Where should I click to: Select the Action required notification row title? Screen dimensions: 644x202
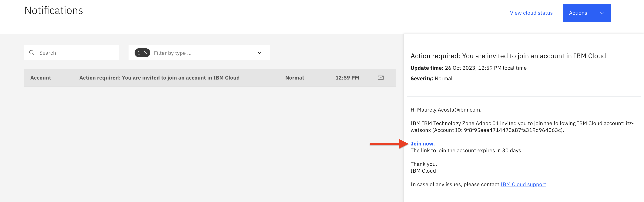point(159,78)
